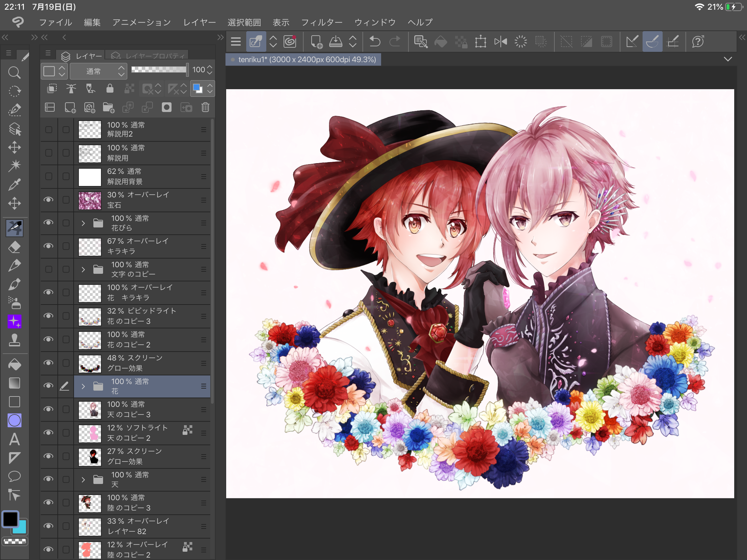Click the tenriku1 canvas tab

pyautogui.click(x=304, y=59)
